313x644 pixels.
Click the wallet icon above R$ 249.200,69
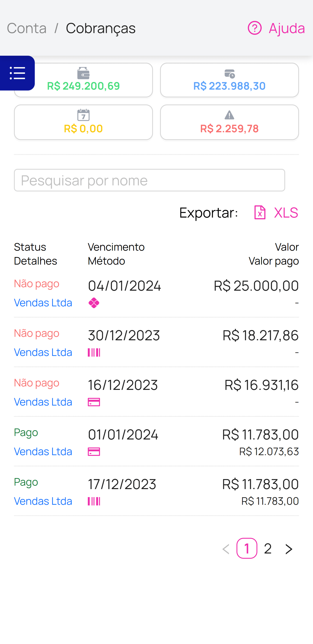tap(83, 73)
